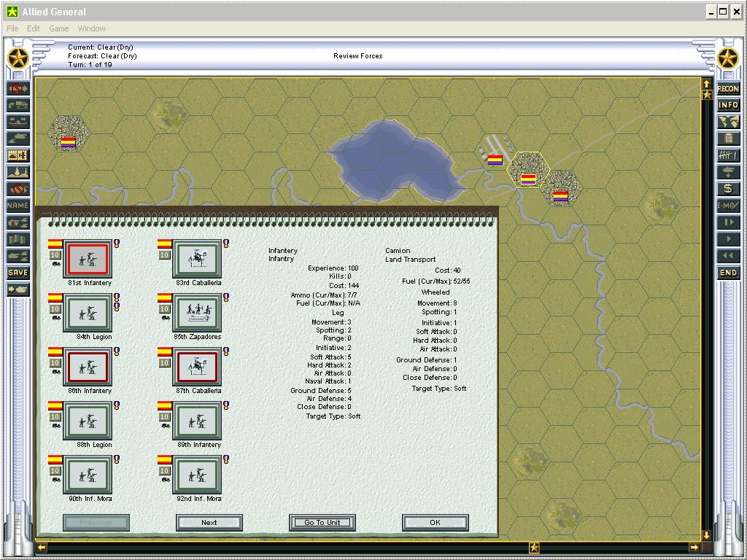747x560 pixels.
Task: Click the star marker on right scrollbar
Action: tap(706, 94)
